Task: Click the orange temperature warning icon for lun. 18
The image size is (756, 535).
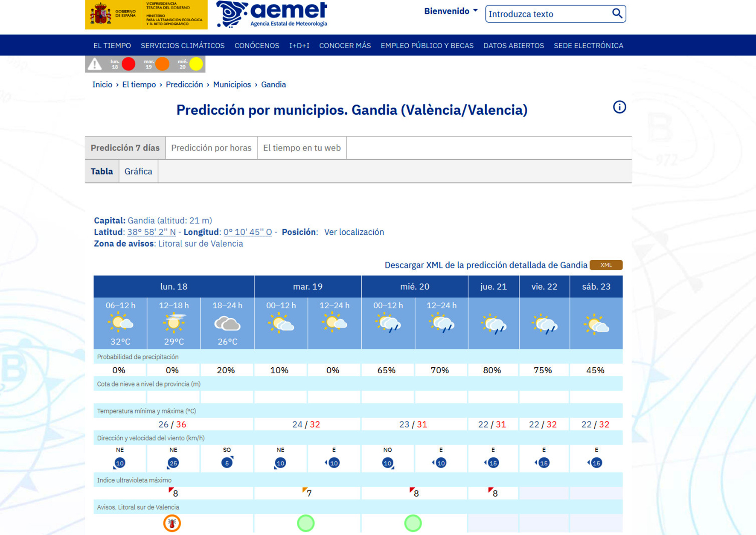Action: [x=172, y=523]
